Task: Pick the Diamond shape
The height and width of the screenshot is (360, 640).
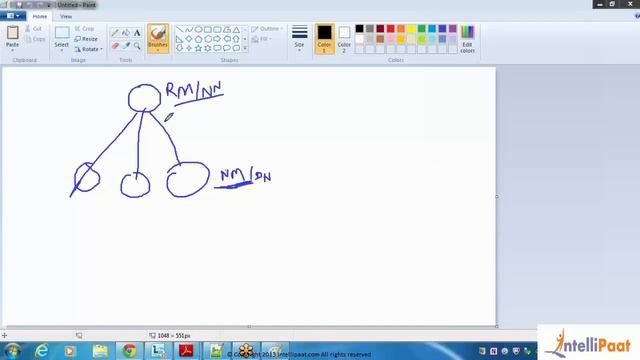Action: tap(189, 39)
